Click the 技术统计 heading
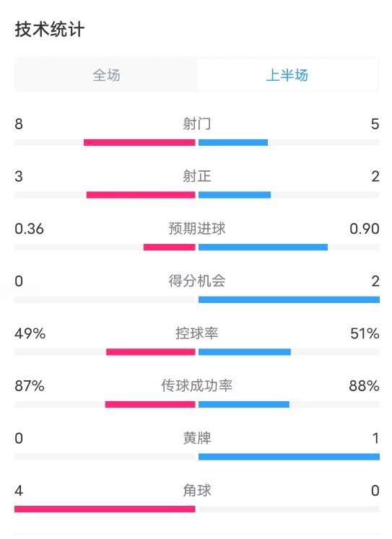This screenshot has width=392, height=539. [x=50, y=29]
